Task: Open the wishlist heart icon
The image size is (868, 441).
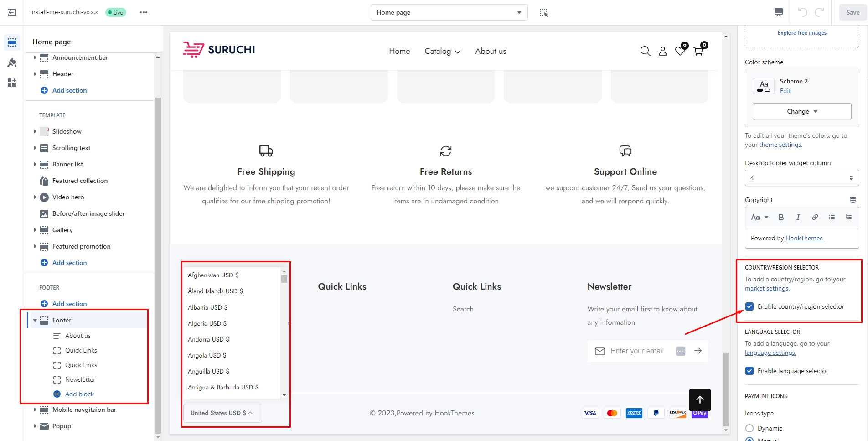Action: pos(680,51)
